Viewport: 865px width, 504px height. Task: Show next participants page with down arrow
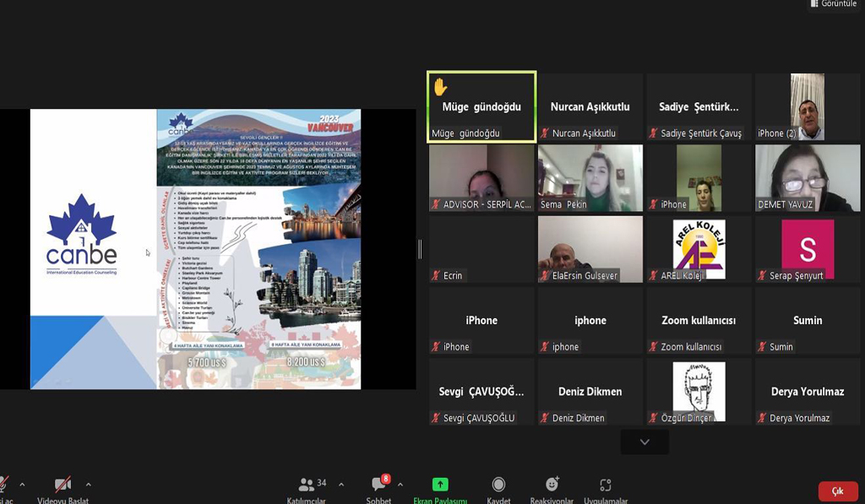pyautogui.click(x=645, y=442)
